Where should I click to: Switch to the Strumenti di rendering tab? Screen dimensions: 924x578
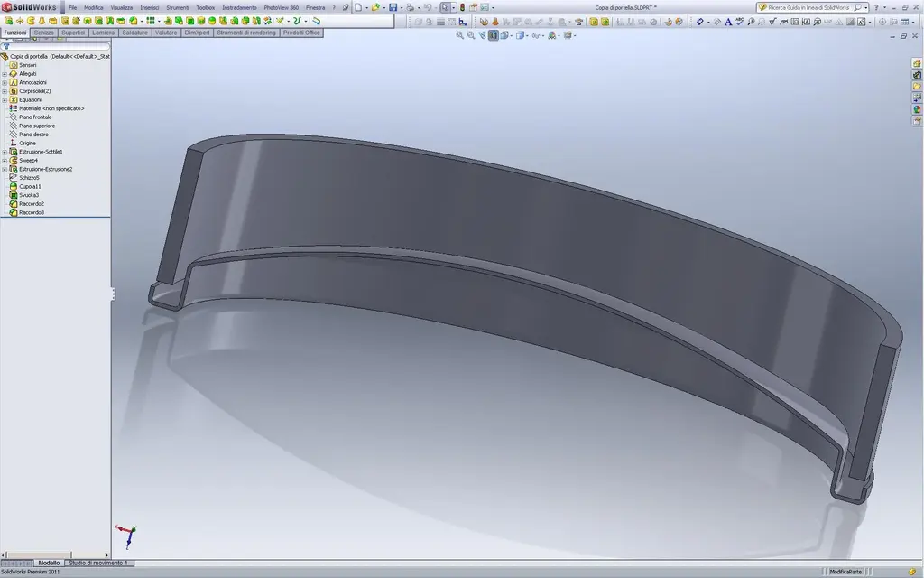(246, 33)
